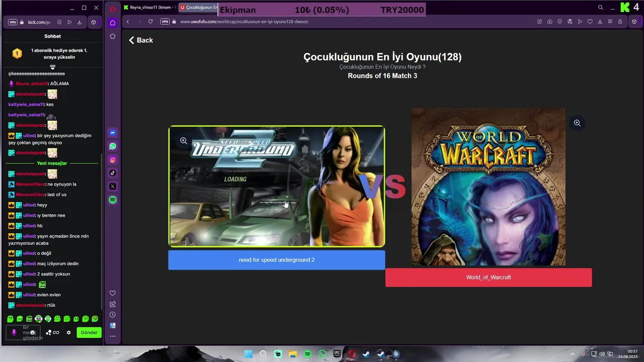Open taskbar search magnifier
644x362 pixels.
(263, 354)
